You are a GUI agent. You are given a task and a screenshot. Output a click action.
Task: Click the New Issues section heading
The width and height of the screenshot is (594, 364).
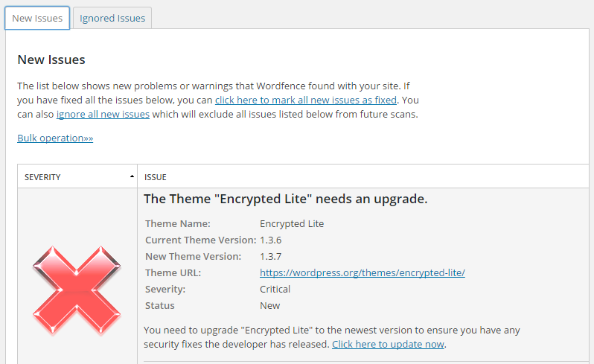tap(51, 60)
